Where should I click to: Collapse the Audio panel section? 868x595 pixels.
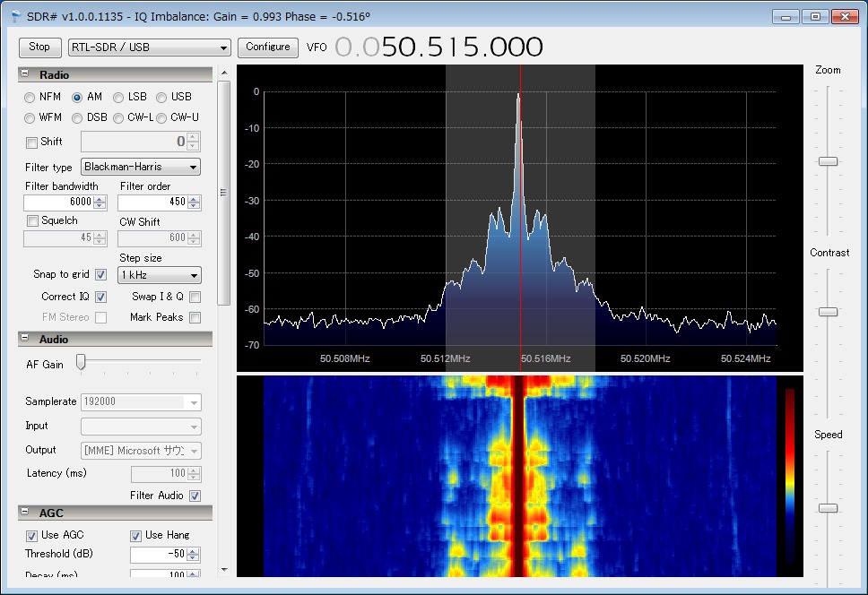25,339
